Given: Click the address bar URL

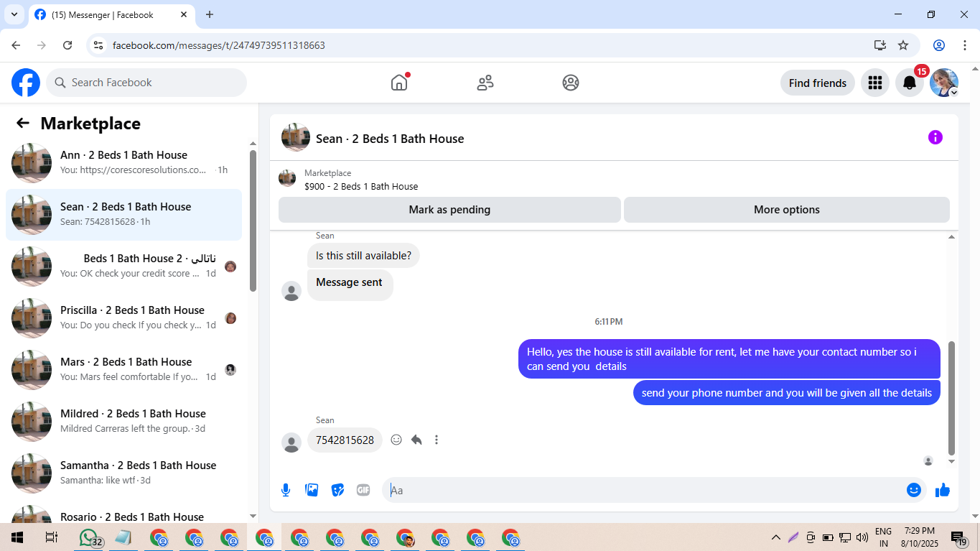Looking at the screenshot, I should (x=219, y=45).
